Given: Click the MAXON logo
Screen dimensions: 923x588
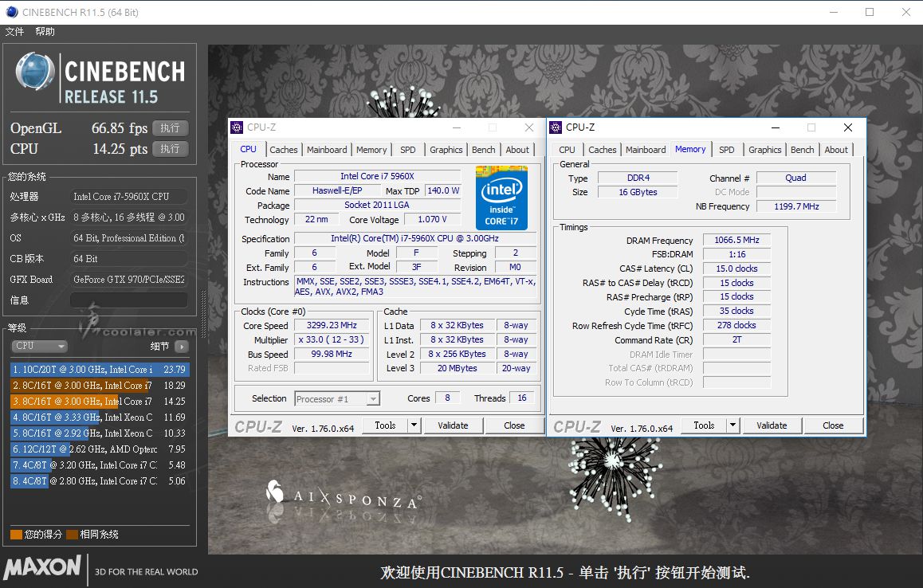Looking at the screenshot, I should (x=42, y=567).
